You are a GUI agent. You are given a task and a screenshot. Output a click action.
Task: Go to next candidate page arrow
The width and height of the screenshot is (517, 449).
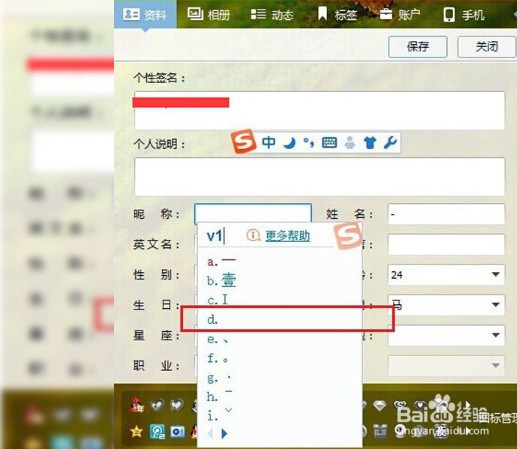224,433
